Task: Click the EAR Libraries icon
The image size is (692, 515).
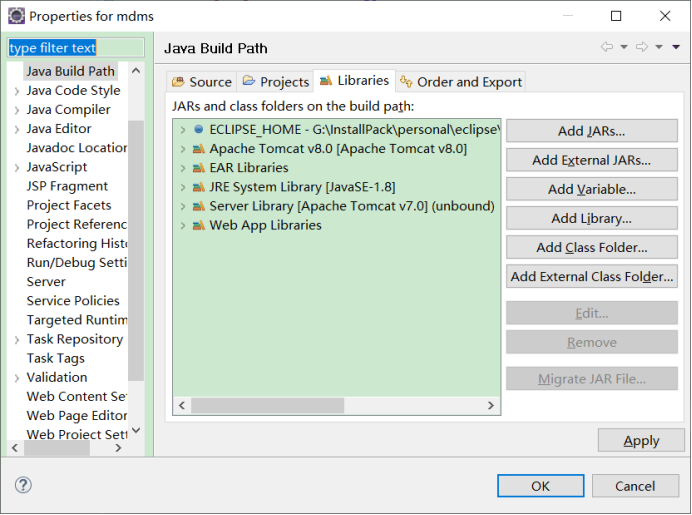Action: [x=199, y=168]
